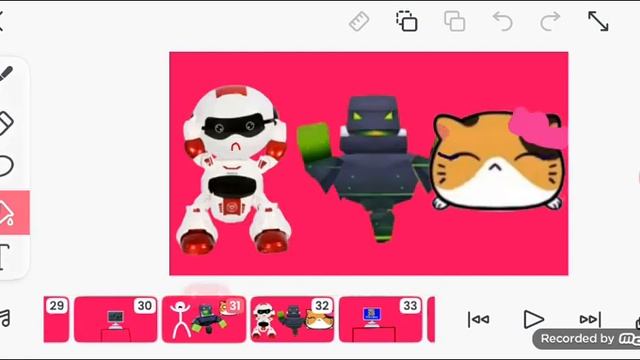
Task: Select the brush drawing tool
Action: [6, 75]
